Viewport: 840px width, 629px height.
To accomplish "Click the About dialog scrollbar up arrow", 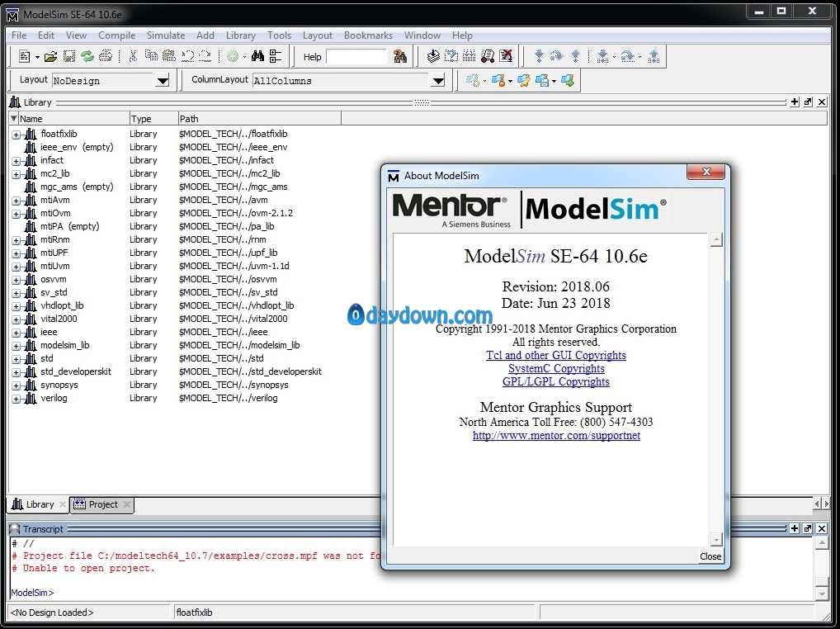I will pyautogui.click(x=716, y=239).
